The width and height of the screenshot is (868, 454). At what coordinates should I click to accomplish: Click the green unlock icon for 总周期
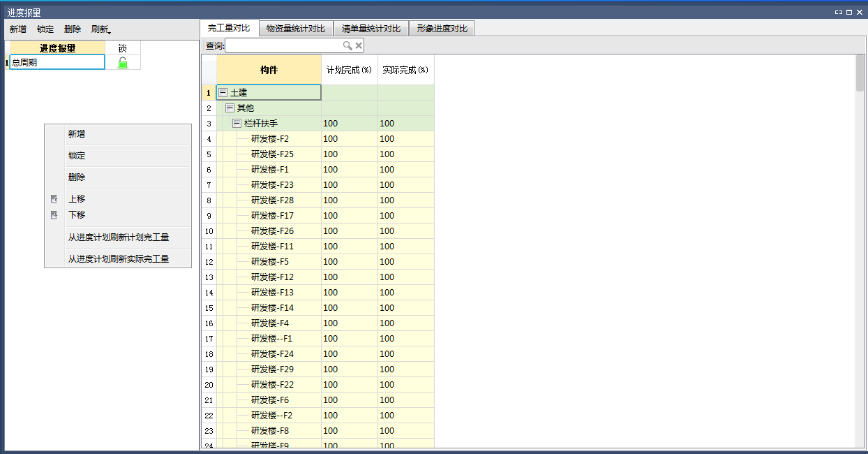click(123, 63)
